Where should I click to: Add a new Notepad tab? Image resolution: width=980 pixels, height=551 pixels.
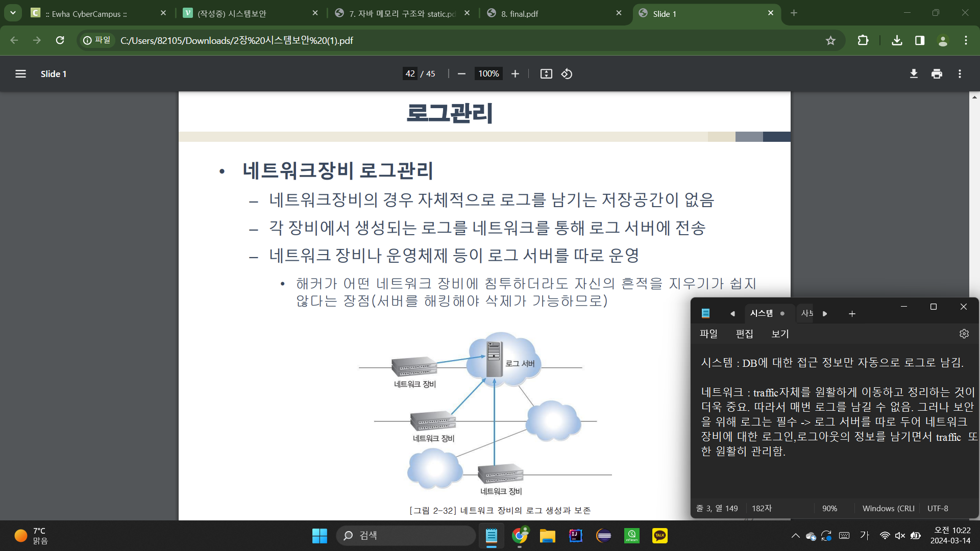click(851, 314)
